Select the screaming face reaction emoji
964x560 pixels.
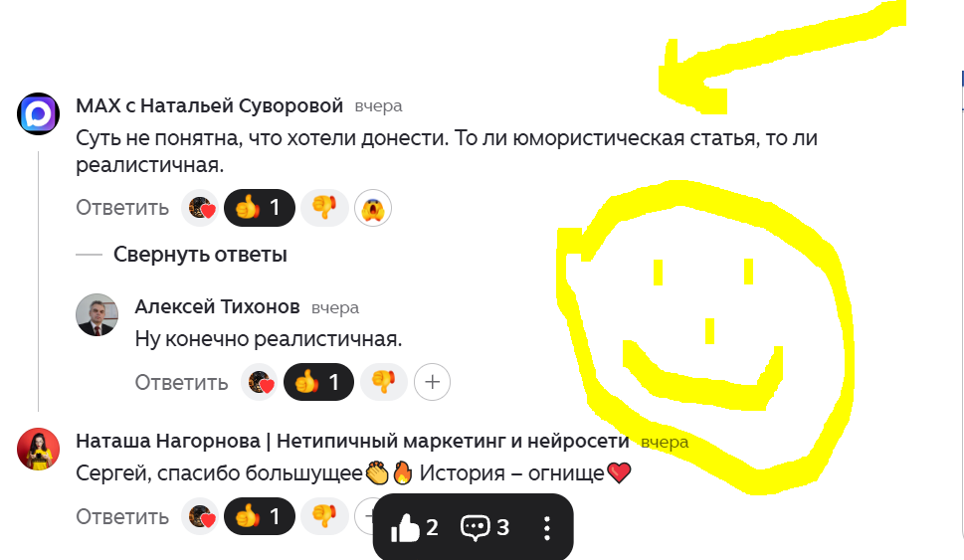[x=372, y=209]
